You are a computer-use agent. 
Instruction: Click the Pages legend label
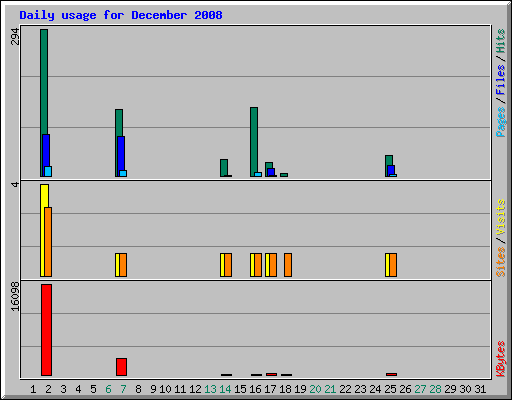pos(500,122)
